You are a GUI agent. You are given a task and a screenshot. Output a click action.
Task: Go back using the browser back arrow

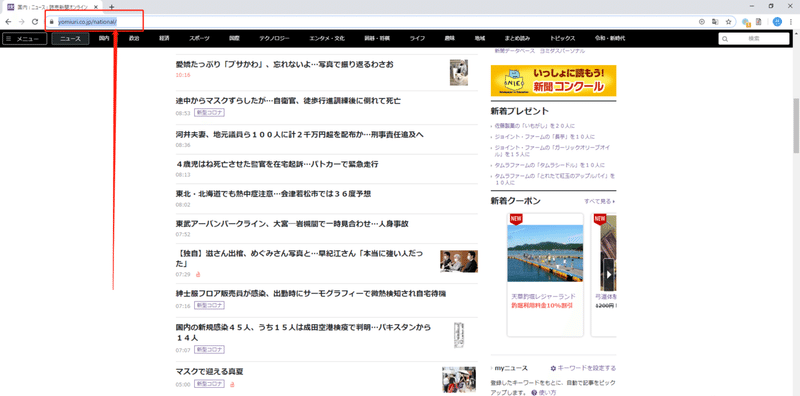point(8,22)
